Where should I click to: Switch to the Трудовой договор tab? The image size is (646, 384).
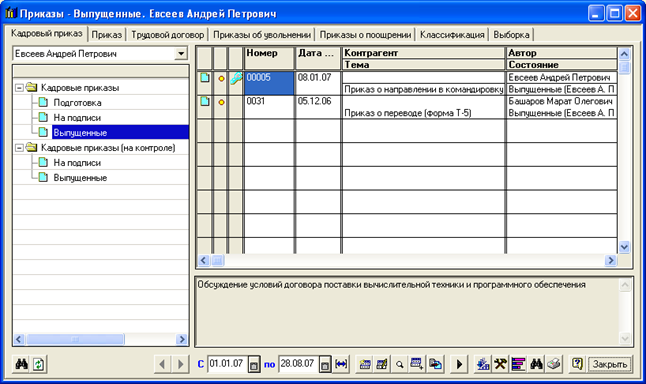(168, 35)
